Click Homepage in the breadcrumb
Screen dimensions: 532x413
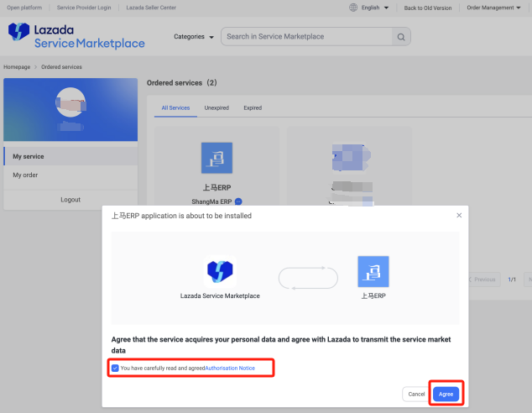click(x=17, y=67)
